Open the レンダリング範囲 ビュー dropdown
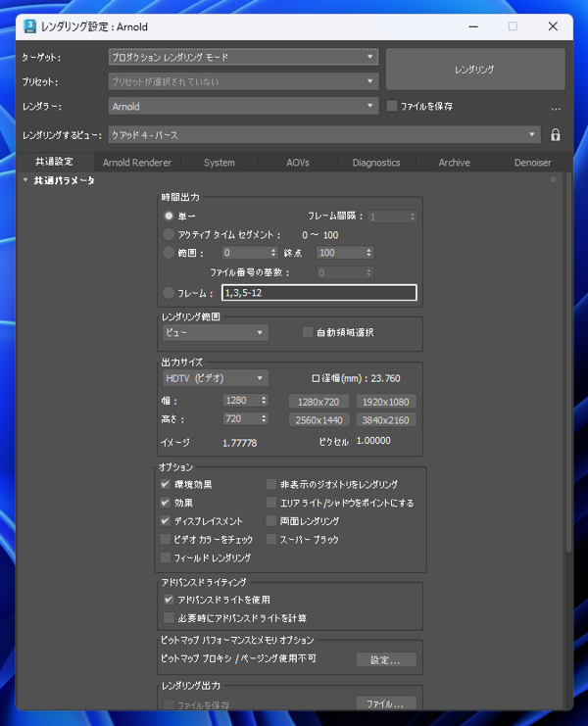The width and height of the screenshot is (588, 726). pyautogui.click(x=216, y=332)
